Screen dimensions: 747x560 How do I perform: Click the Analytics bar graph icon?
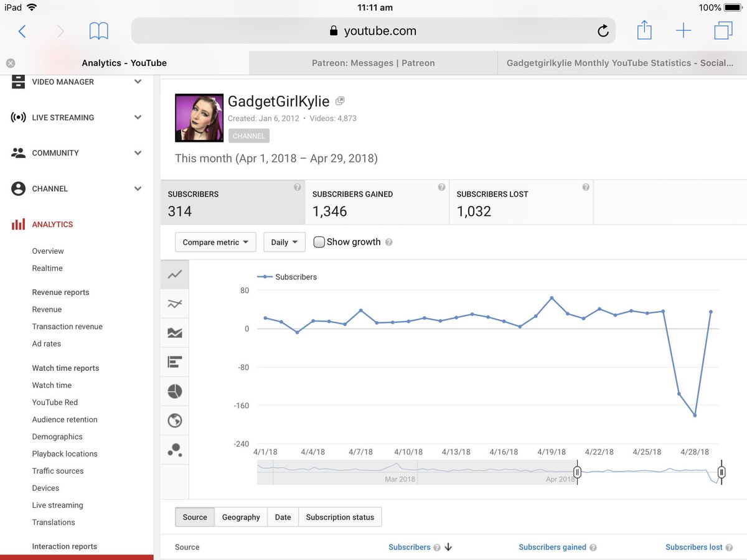pos(18,225)
